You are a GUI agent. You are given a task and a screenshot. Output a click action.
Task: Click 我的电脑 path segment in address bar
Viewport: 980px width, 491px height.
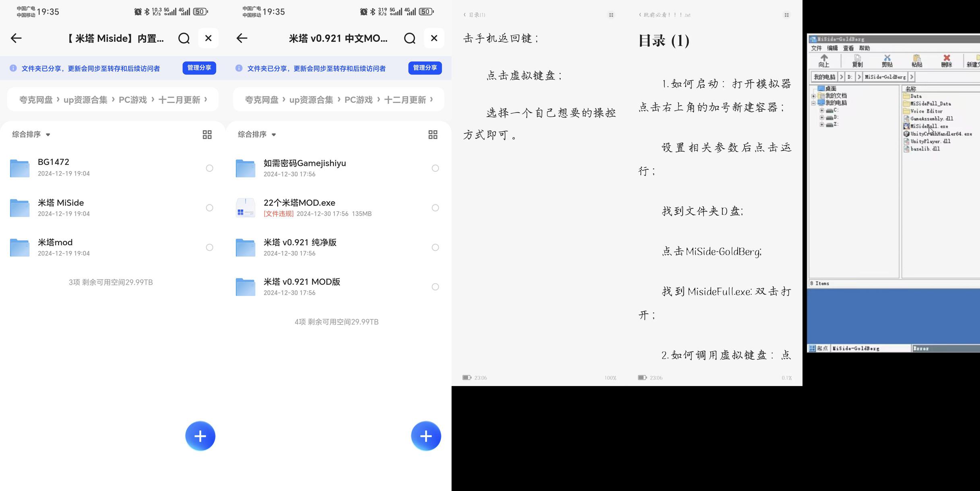pos(824,77)
